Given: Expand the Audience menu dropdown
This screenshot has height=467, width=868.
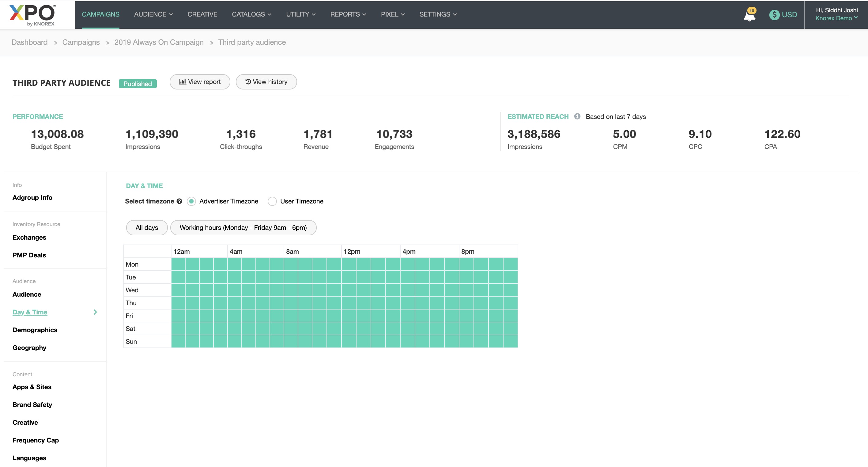Looking at the screenshot, I should tap(153, 14).
